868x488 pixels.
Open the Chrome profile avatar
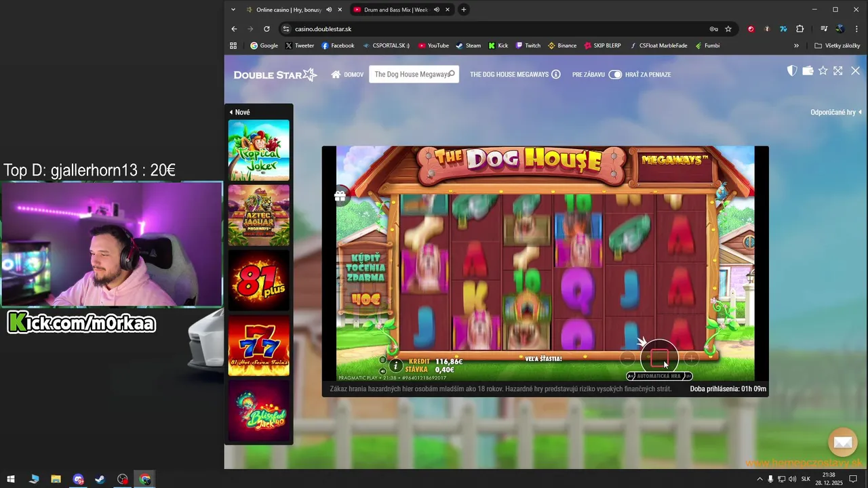840,29
